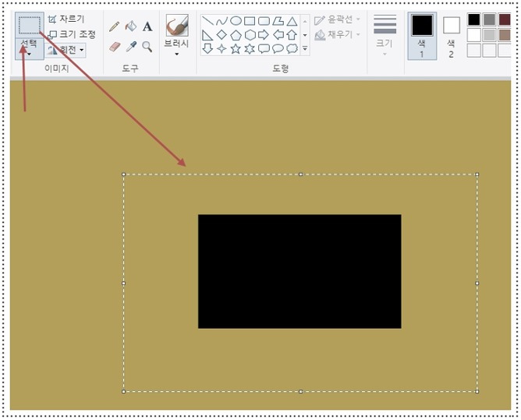Click the left-middle selection handle
Viewport: 521px width, 420px height.
(x=123, y=283)
